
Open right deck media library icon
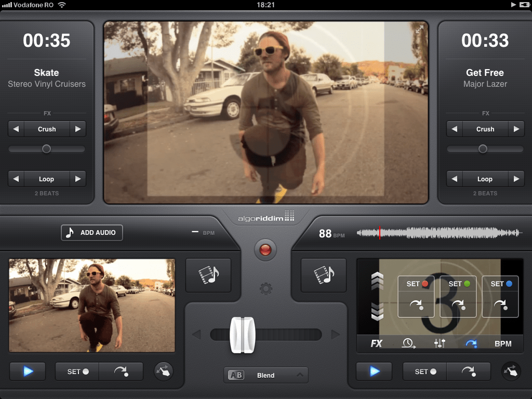click(324, 275)
